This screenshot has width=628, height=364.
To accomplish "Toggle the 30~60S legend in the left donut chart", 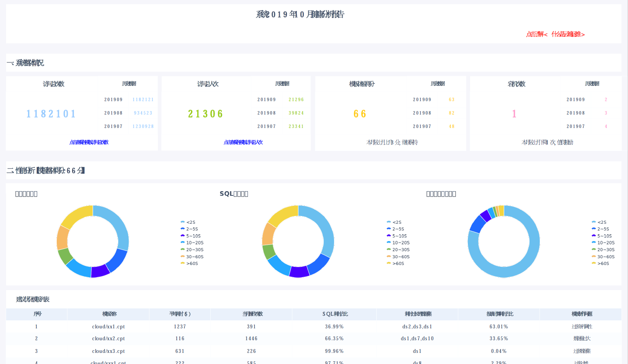I will tap(192, 257).
